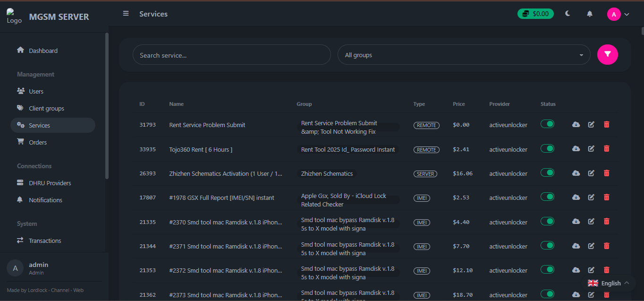Screen dimensions: 644x301
Task: Click the pink filter funnel button
Action: pos(607,54)
